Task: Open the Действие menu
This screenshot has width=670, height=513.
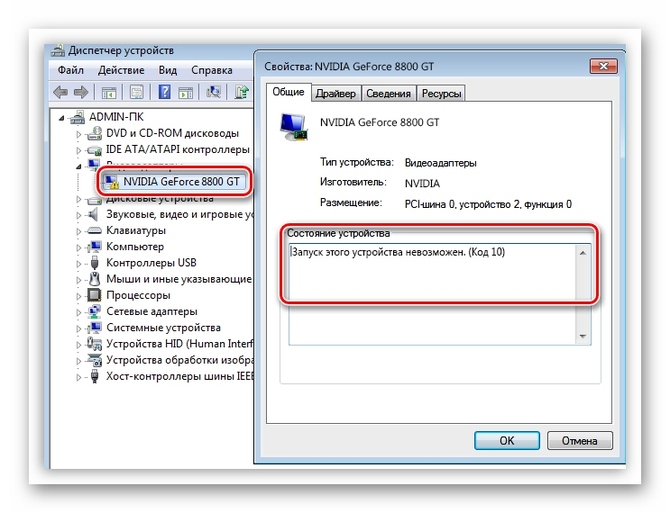Action: (x=121, y=70)
